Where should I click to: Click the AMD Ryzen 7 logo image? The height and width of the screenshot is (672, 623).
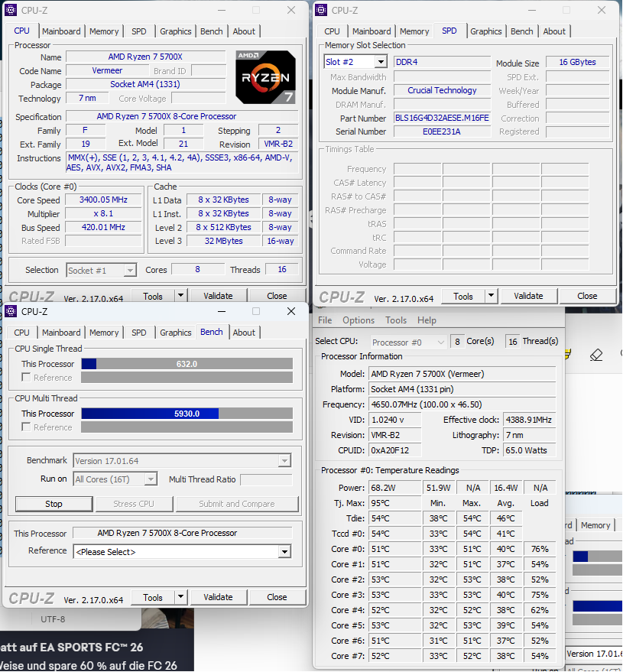click(x=266, y=77)
